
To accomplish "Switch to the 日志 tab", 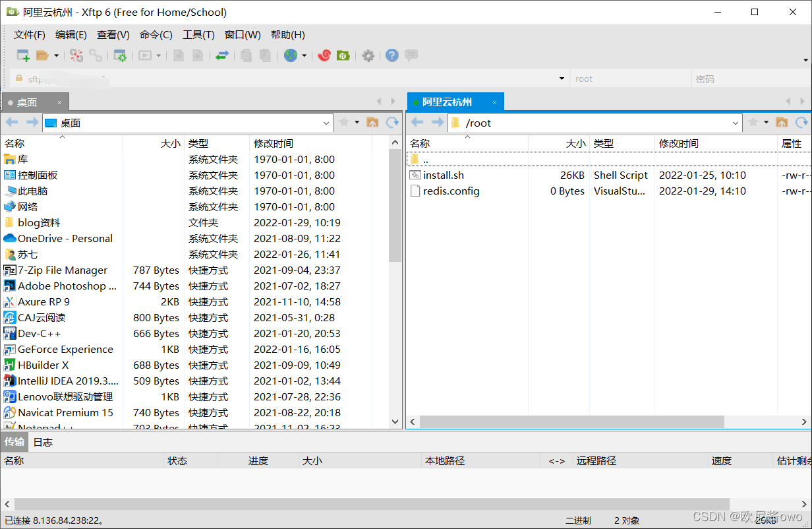I will (42, 442).
